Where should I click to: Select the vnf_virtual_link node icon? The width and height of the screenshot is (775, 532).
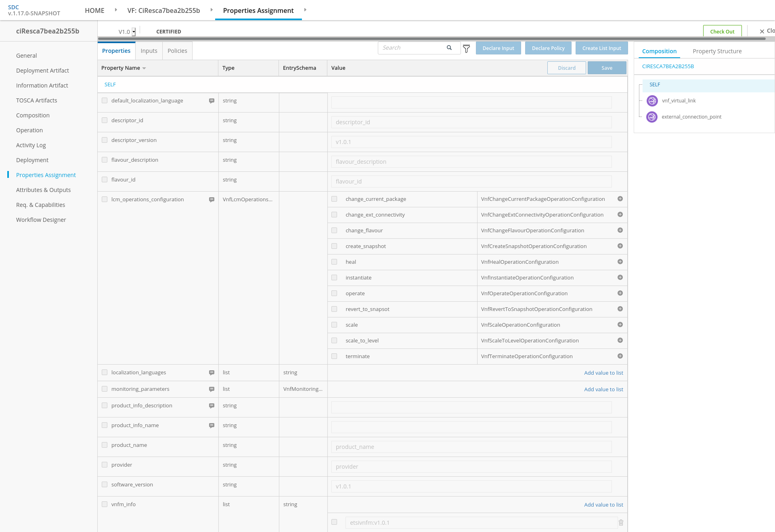coord(652,101)
